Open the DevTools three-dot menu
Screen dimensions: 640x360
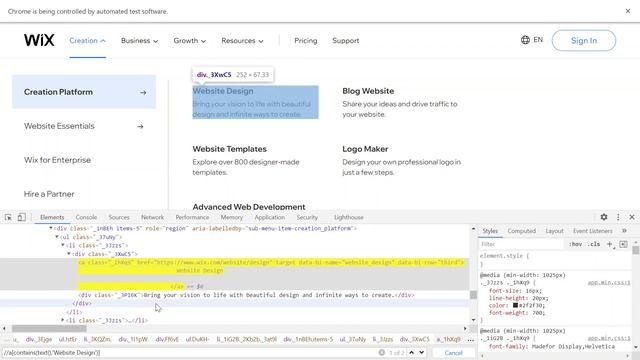(618, 217)
